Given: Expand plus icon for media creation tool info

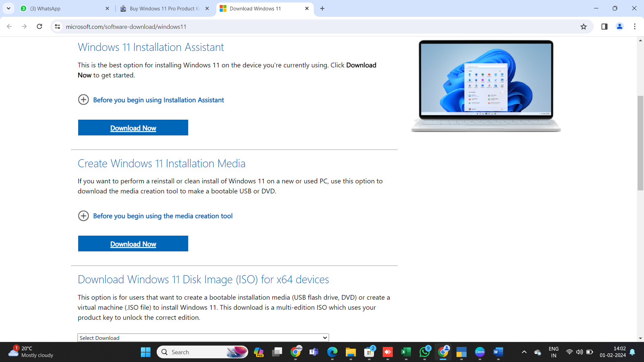Looking at the screenshot, I should [x=84, y=216].
